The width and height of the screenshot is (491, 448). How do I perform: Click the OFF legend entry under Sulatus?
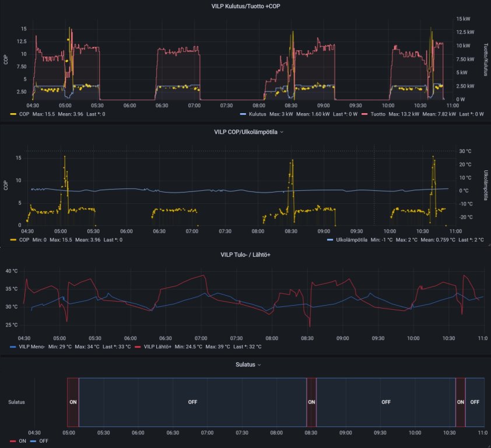click(43, 441)
